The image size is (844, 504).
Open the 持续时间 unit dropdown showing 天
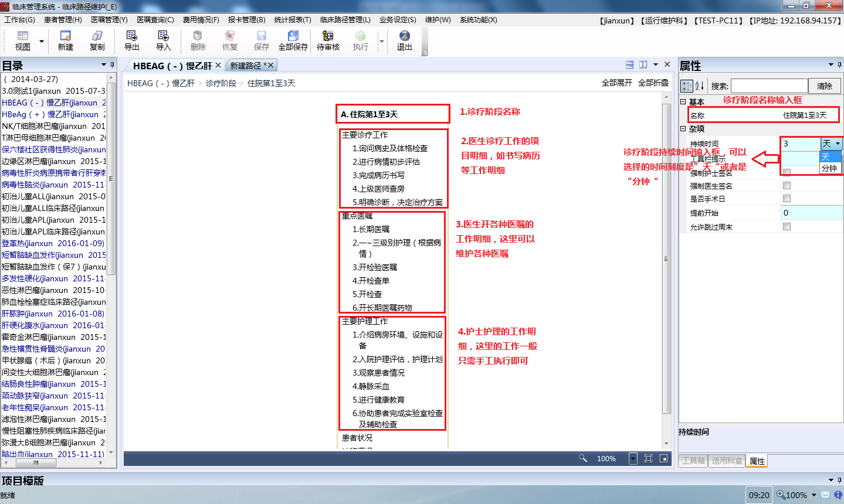[x=831, y=144]
